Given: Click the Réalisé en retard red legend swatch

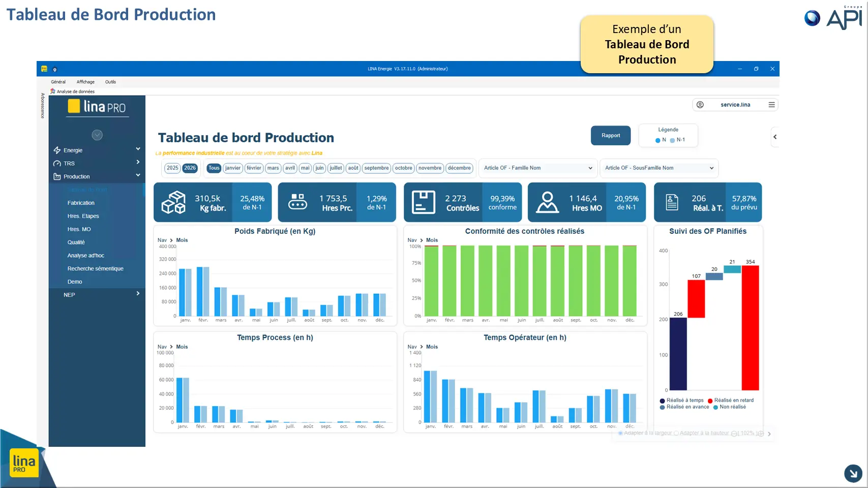Looking at the screenshot, I should (x=710, y=401).
